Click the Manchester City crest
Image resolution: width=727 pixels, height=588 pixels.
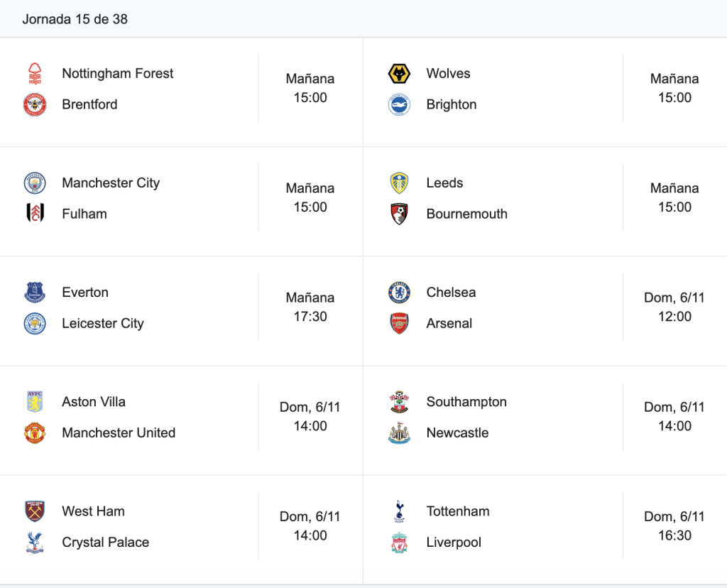pyautogui.click(x=35, y=183)
